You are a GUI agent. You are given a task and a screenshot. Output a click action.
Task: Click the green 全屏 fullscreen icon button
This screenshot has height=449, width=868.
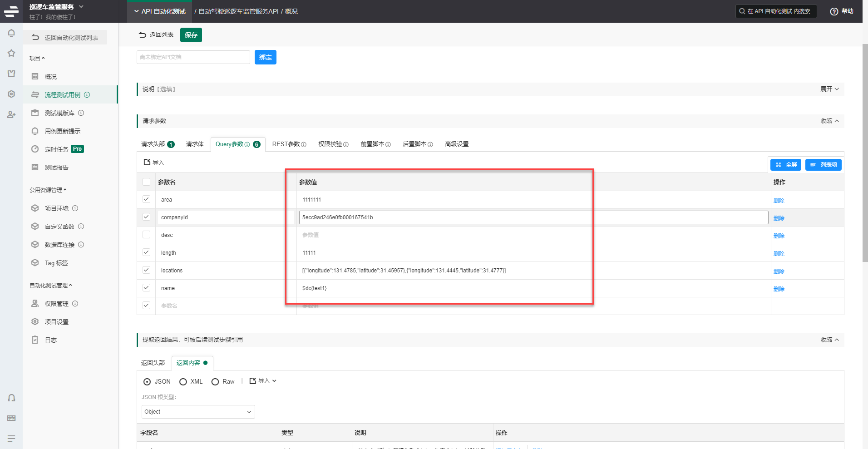click(785, 164)
